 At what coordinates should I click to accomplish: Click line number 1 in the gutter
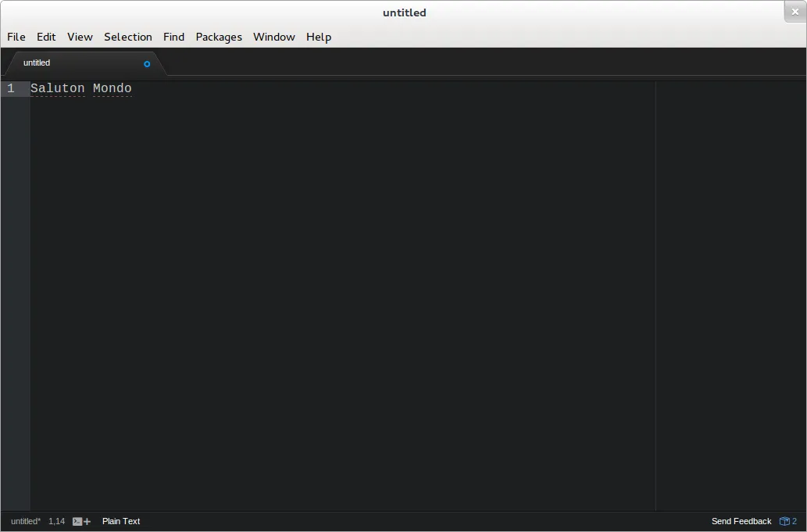(x=11, y=88)
